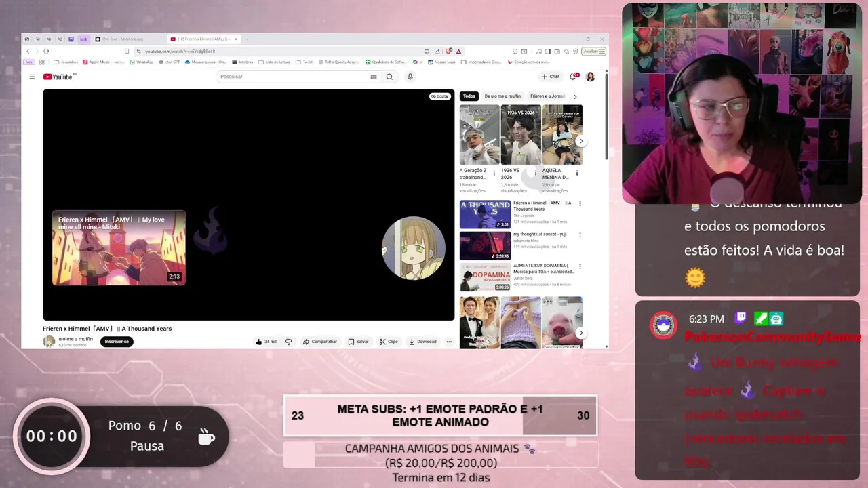Click the round channel avatar on end screen
The height and width of the screenshot is (488, 868).
pyautogui.click(x=414, y=248)
